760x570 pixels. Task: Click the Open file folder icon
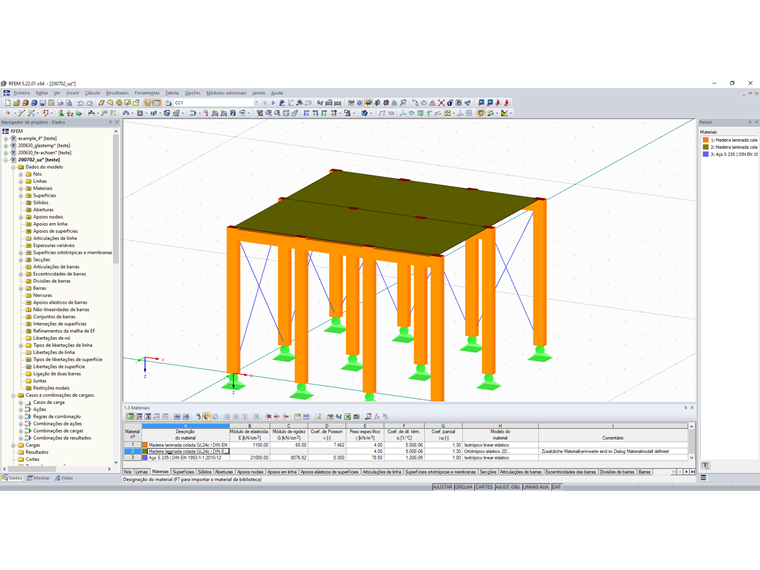(x=16, y=103)
